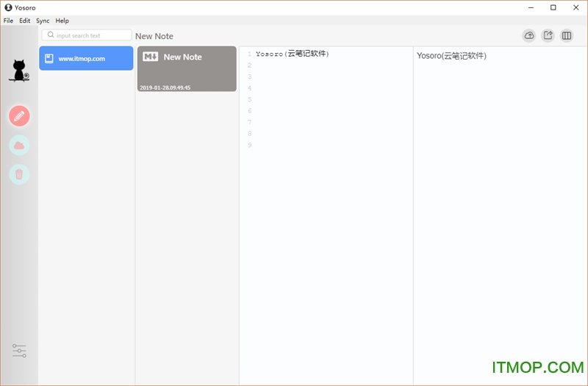Click the notebook icon beside www.itmop.com
The width and height of the screenshot is (588, 386).
pyautogui.click(x=49, y=58)
